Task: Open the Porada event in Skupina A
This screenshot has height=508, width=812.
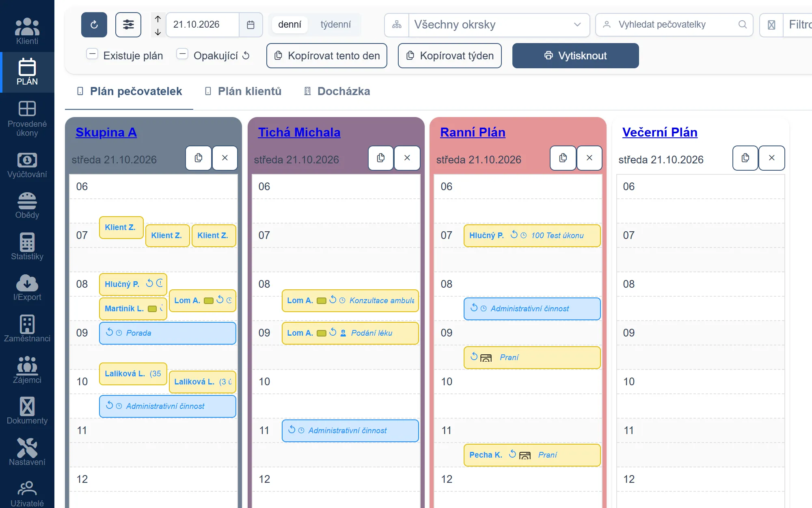Action: 168,333
